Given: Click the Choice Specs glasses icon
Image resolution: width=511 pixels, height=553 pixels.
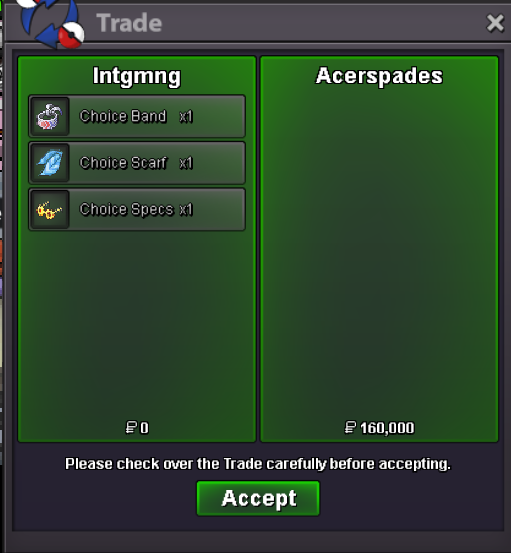Looking at the screenshot, I should point(49,210).
